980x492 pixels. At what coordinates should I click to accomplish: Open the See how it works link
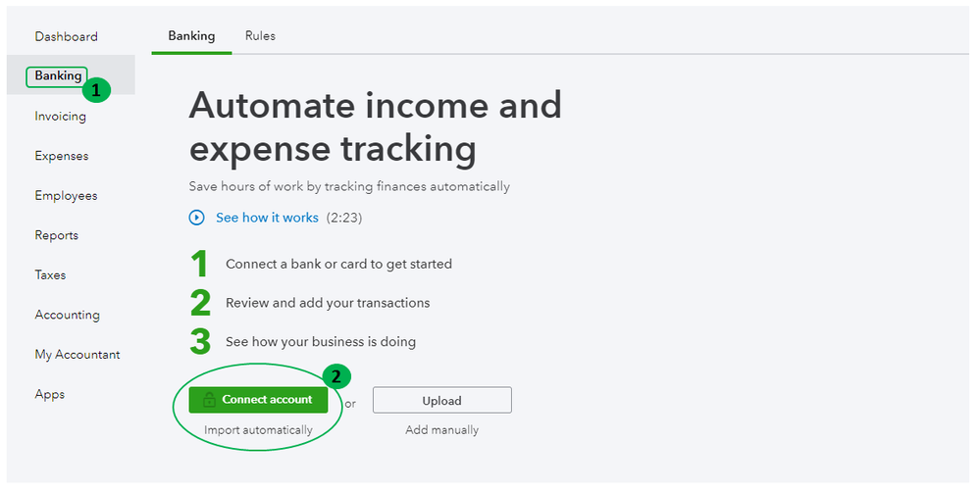[x=267, y=218]
